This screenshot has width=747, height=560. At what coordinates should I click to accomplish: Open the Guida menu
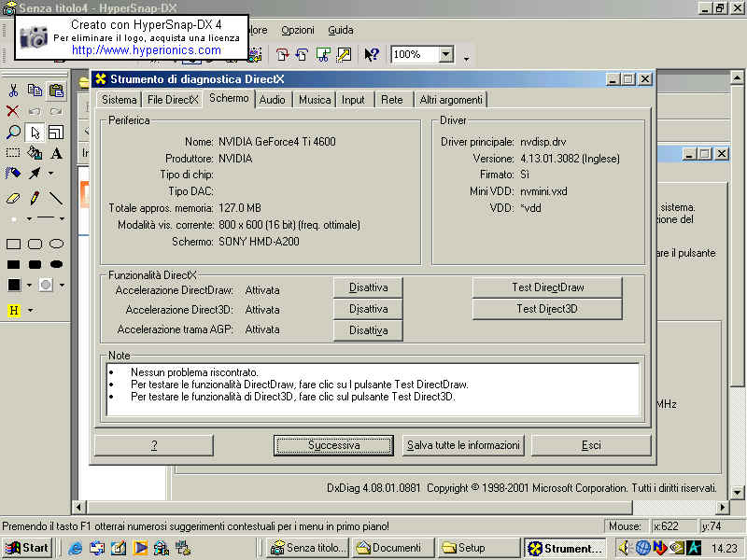(341, 30)
